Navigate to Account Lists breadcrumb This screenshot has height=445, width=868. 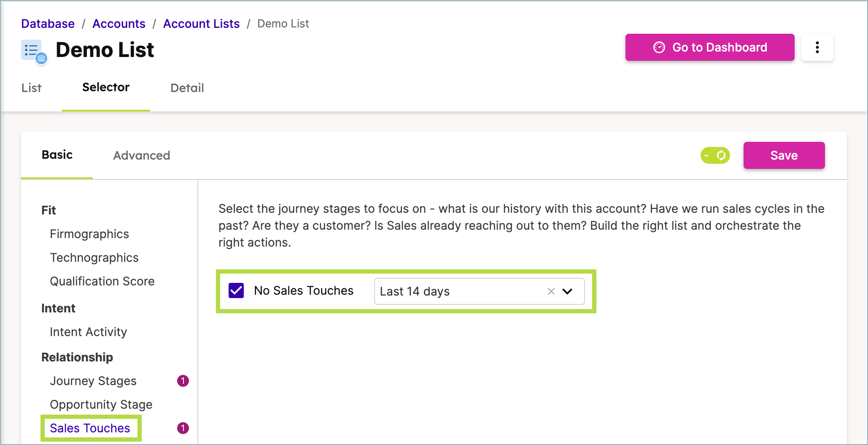(201, 24)
